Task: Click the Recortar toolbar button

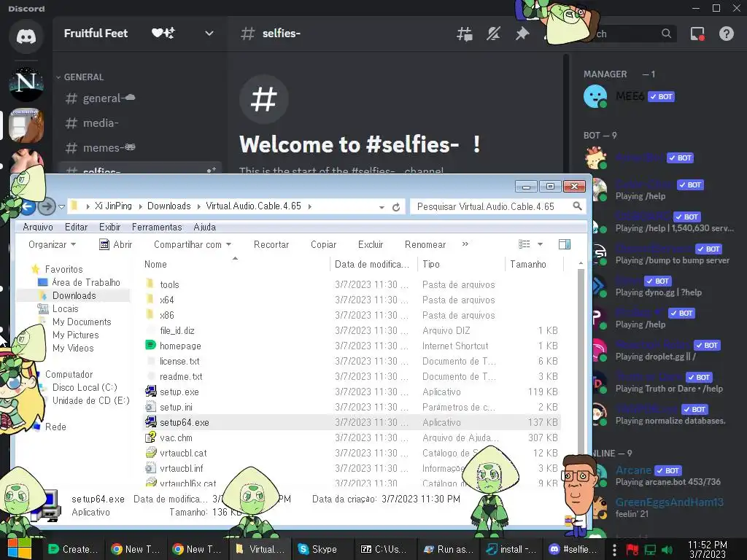Action: coord(271,244)
